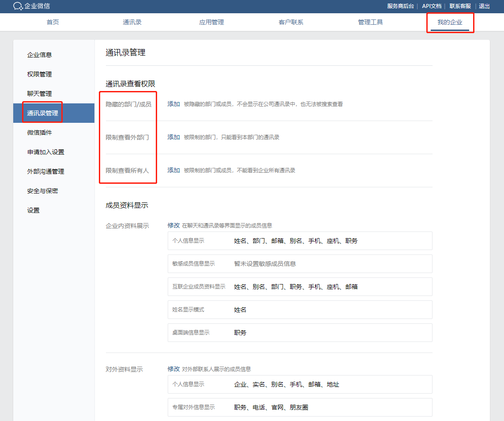Click 退出 to log out
Screen dimensions: 504x421
click(x=484, y=6)
